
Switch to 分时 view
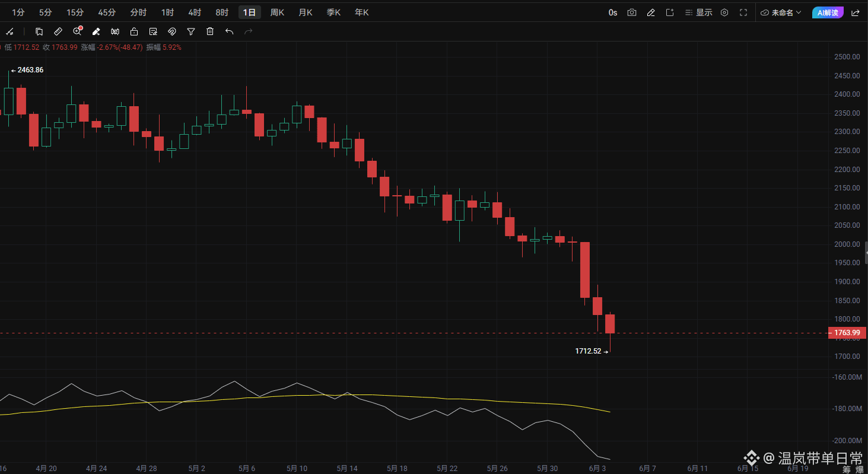click(138, 12)
